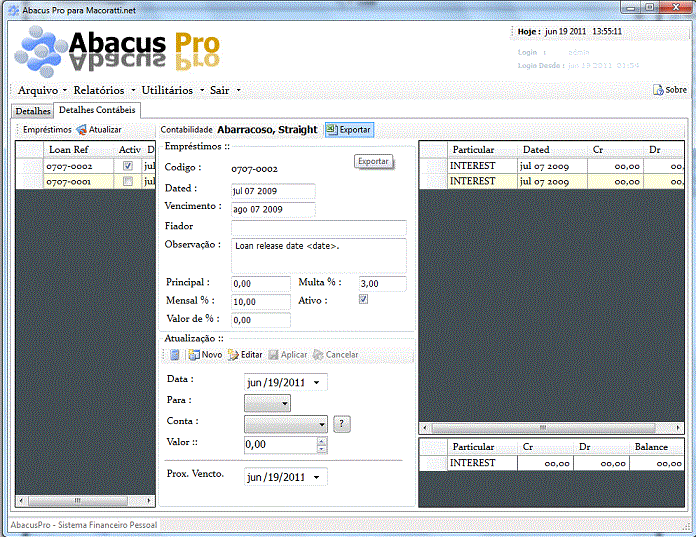696x537 pixels.
Task: Click the application icon in title bar
Action: click(x=14, y=10)
